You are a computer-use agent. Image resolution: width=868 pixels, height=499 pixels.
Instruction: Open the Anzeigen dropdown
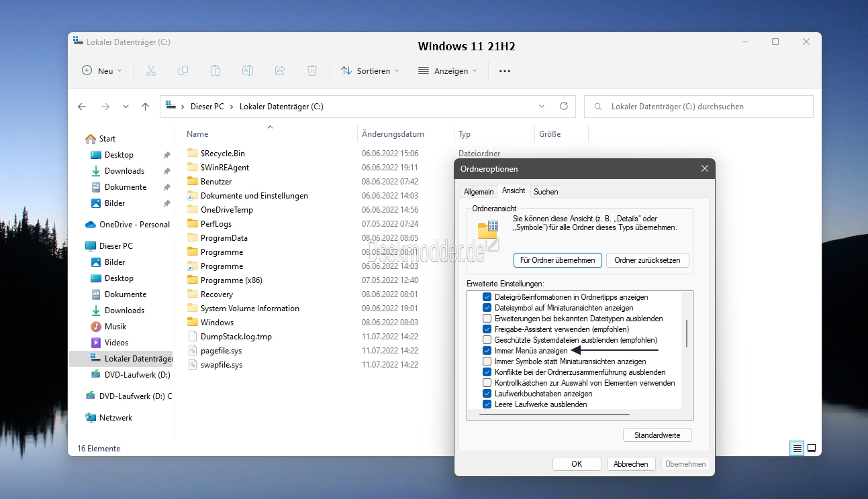coord(447,70)
